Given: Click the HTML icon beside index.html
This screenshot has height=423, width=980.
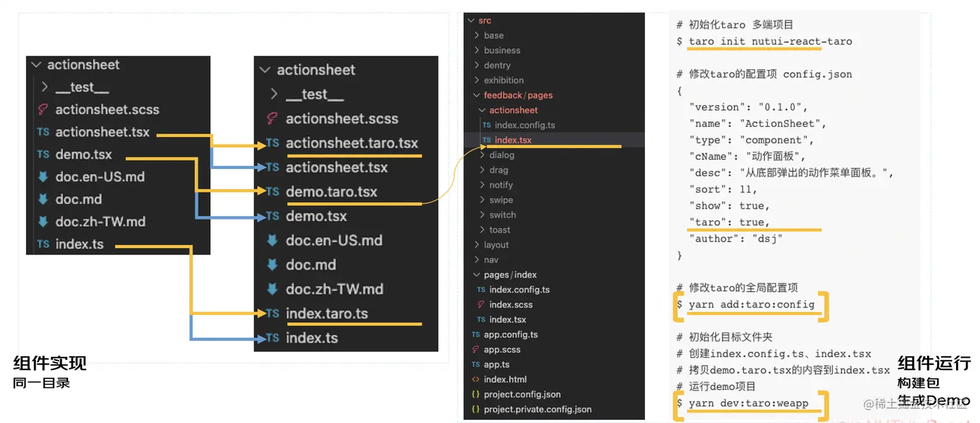Looking at the screenshot, I should 476,380.
